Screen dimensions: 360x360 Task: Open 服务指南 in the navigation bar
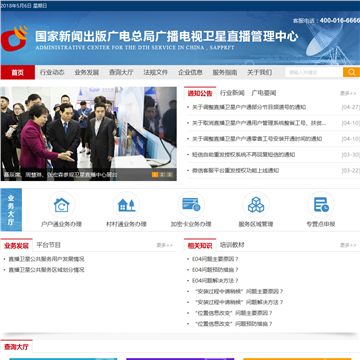click(225, 72)
